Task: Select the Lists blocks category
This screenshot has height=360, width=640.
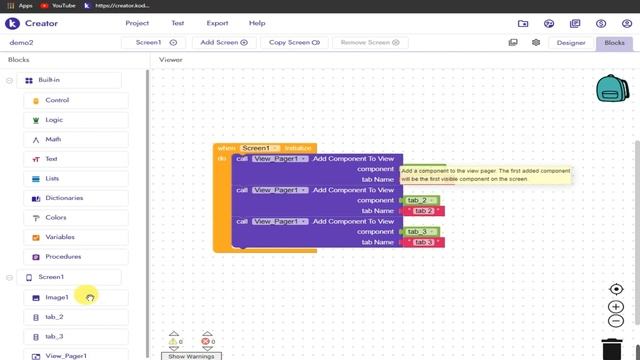Action: (76, 179)
